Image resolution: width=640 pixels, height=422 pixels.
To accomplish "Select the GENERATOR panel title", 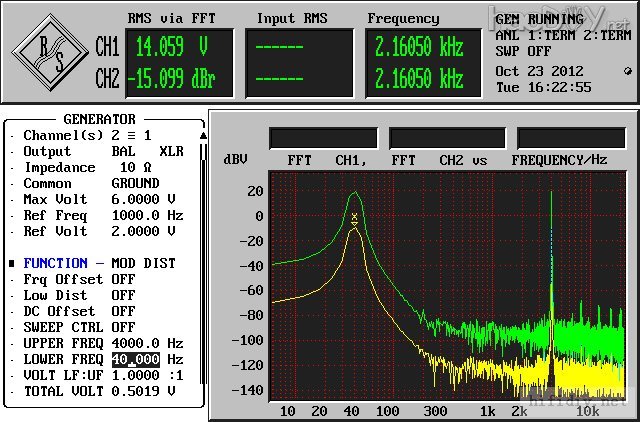I will pos(99,119).
